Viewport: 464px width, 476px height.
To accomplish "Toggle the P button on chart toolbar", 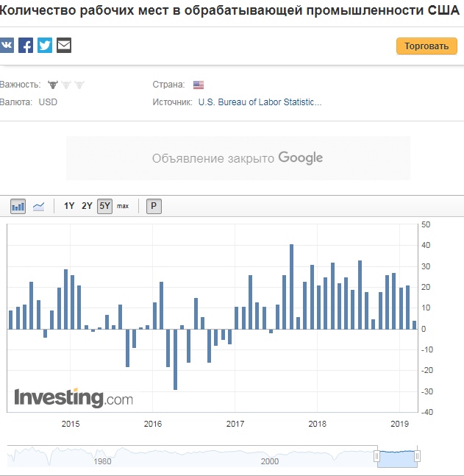I will pos(154,206).
